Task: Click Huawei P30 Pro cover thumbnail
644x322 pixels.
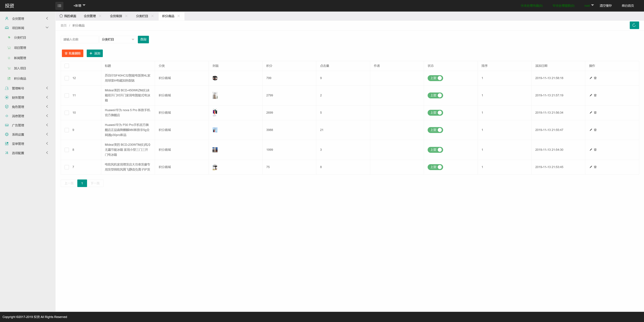Action: [x=215, y=130]
